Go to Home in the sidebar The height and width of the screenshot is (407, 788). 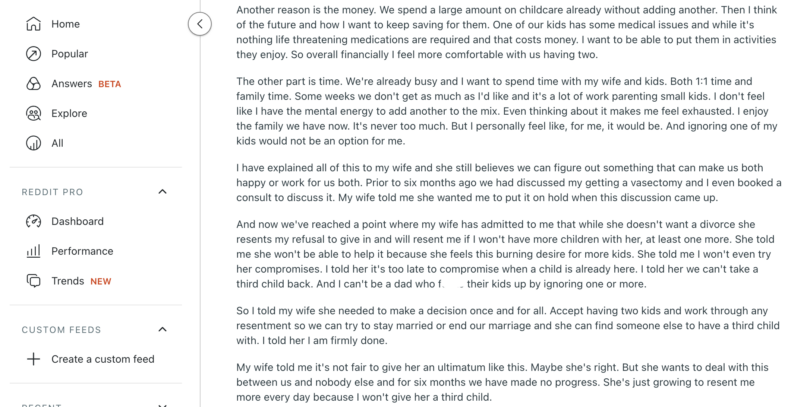coord(95,24)
